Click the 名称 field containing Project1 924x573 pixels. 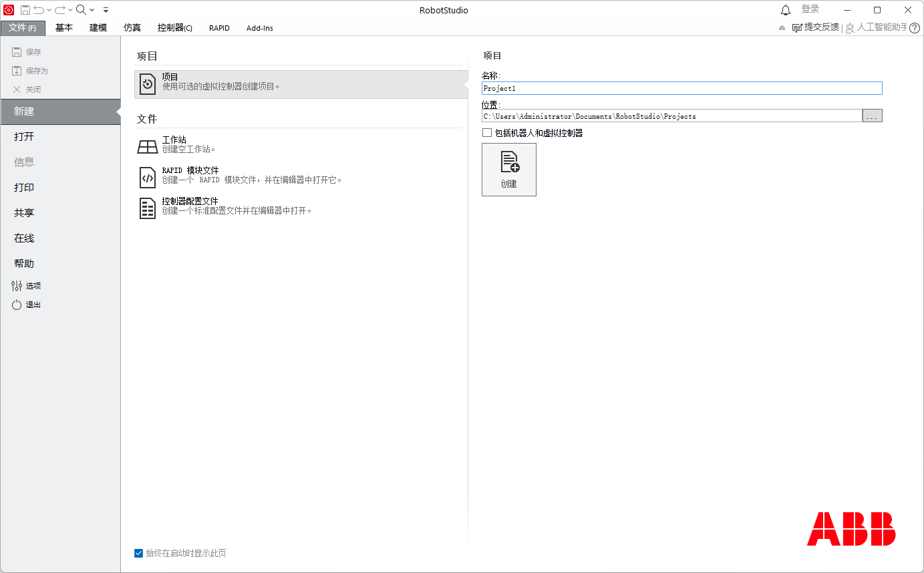(682, 88)
